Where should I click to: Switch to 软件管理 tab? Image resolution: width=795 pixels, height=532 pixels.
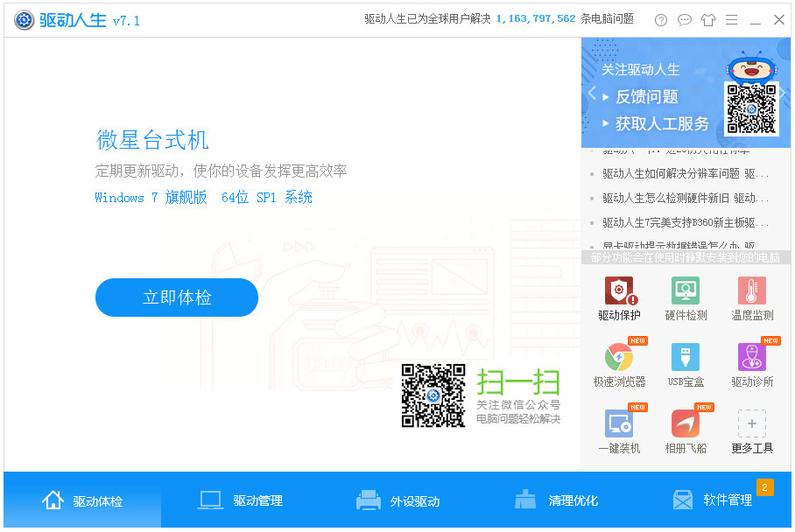713,500
